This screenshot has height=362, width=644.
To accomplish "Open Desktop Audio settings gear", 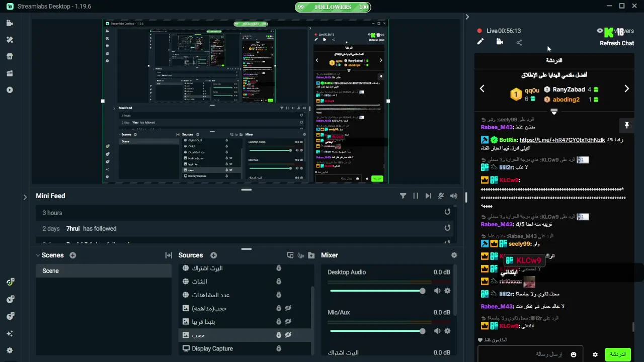I will [447, 291].
